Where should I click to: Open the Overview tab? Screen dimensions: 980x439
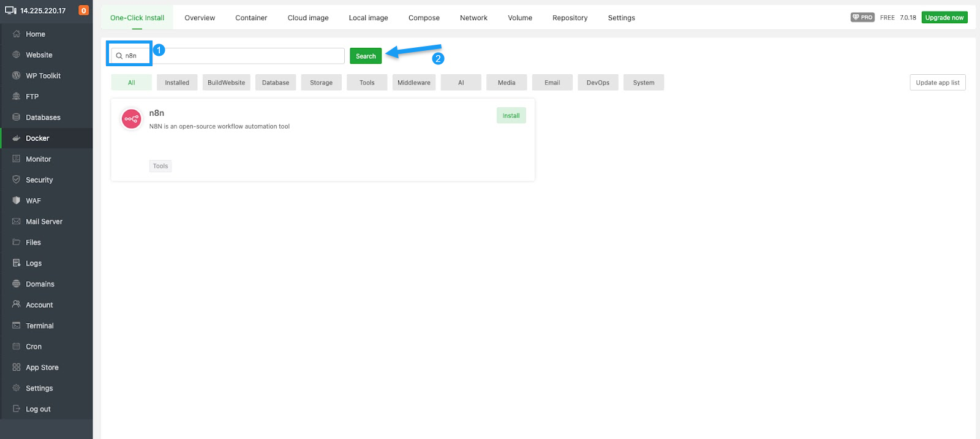[200, 18]
